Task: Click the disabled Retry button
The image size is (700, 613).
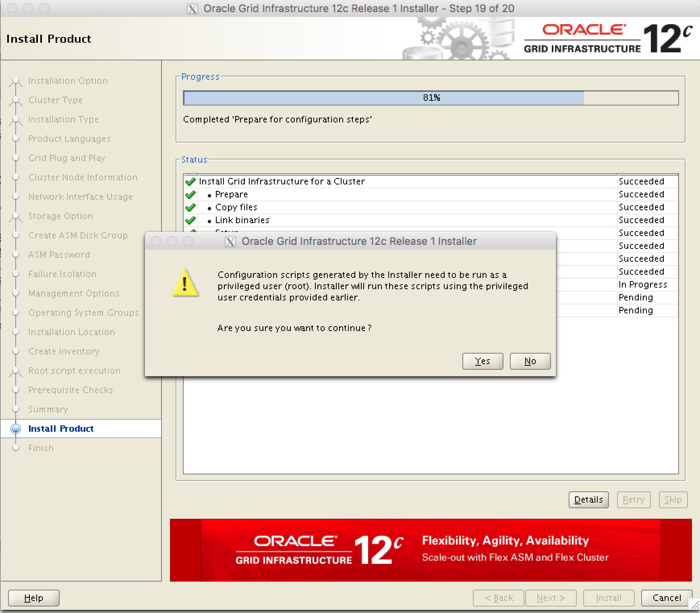Action: [633, 499]
